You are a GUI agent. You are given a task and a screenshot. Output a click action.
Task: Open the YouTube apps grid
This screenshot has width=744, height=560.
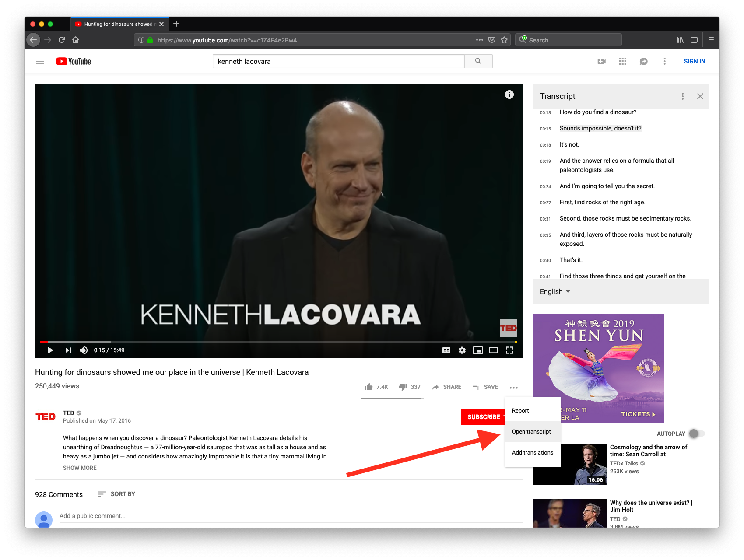click(623, 61)
